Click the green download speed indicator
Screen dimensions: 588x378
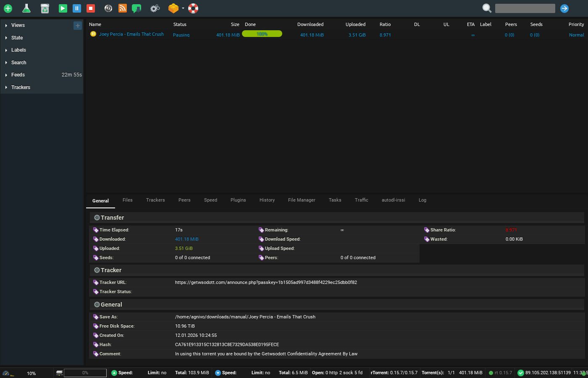[x=114, y=373]
